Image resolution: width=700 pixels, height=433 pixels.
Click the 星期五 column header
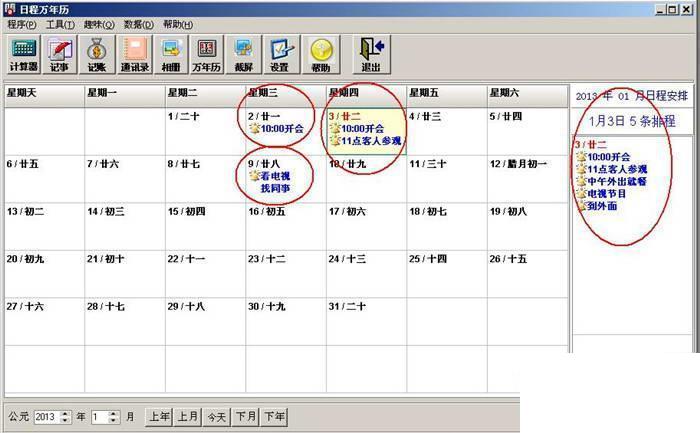click(446, 96)
